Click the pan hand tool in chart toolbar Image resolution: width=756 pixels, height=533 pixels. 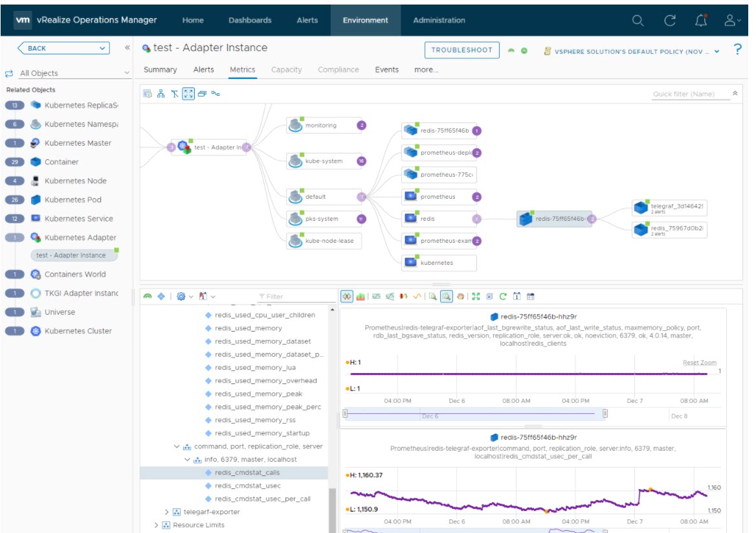click(x=460, y=297)
